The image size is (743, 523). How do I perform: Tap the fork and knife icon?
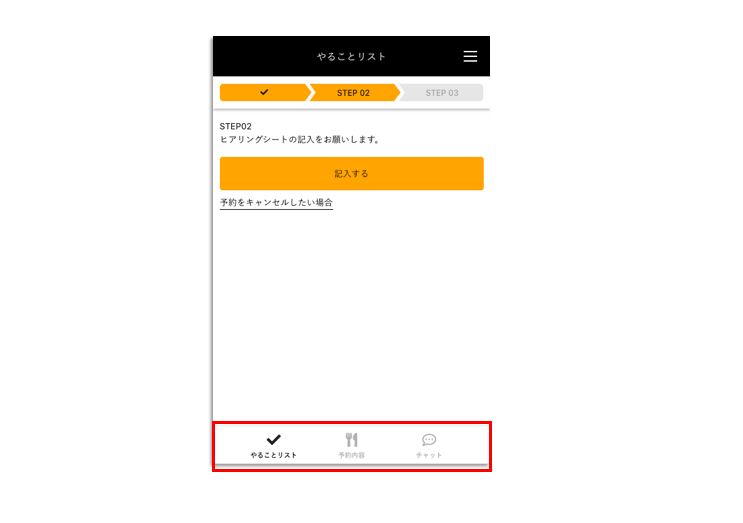pos(351,440)
